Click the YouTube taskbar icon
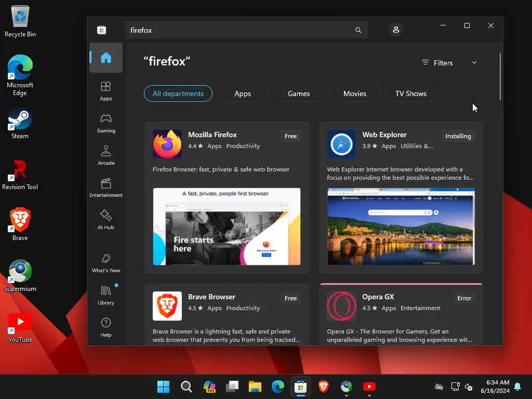This screenshot has width=532, height=399. [x=369, y=387]
